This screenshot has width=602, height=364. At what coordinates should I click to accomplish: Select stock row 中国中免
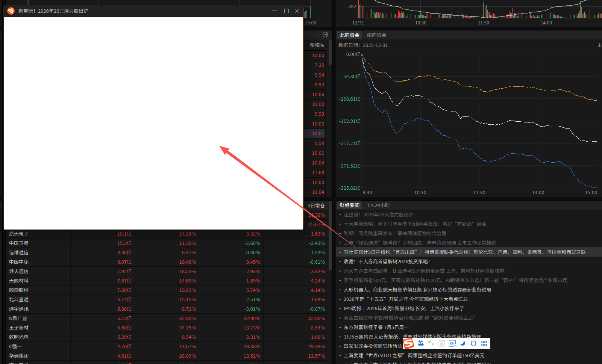(x=167, y=262)
